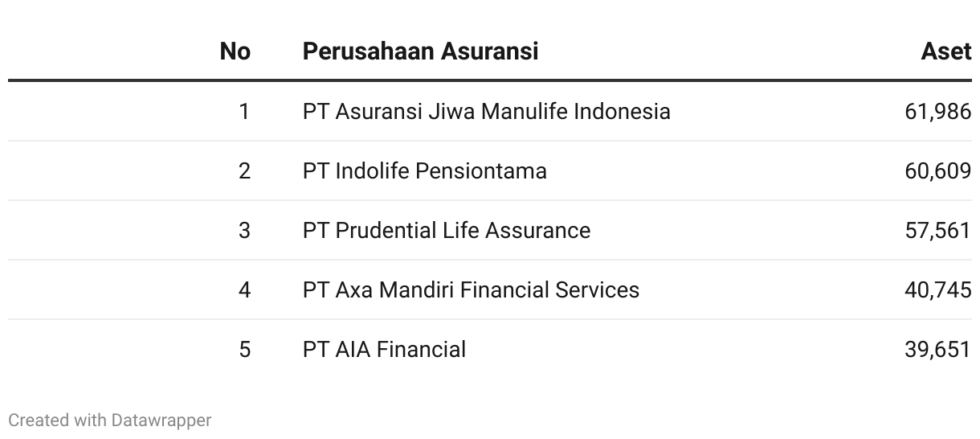Select PT Asuransi Jiwa Manulife Indonesia row
Screen dimensions: 980x439
(x=490, y=111)
